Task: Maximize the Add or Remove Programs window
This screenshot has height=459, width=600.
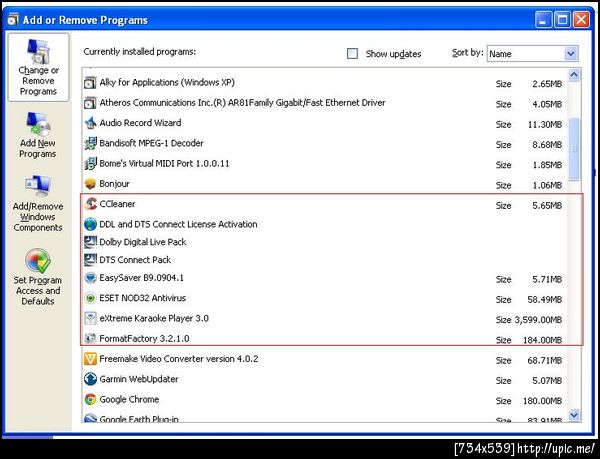Action: pos(562,20)
